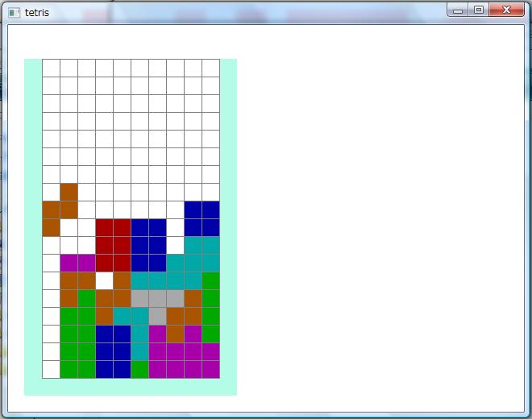Close the tetris window

(506, 10)
